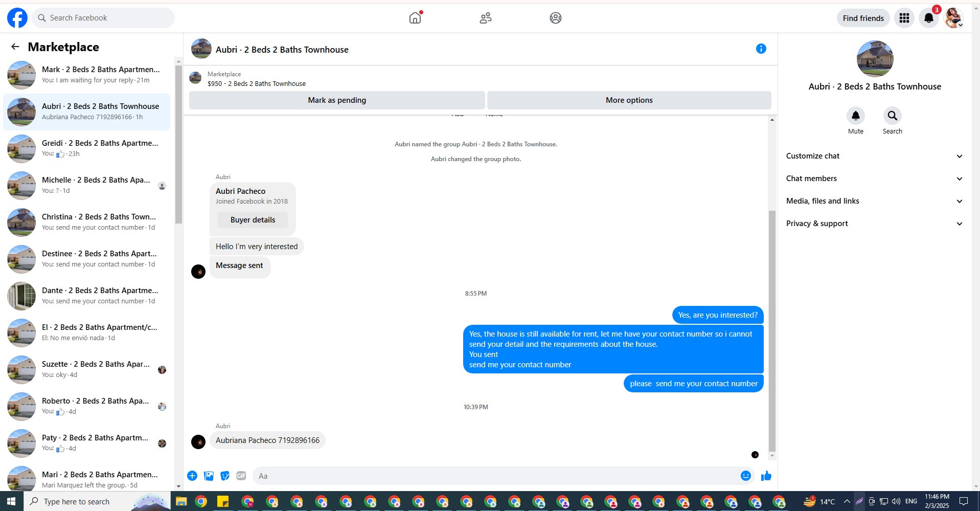
Task: Click the ENG language indicator
Action: (911, 501)
